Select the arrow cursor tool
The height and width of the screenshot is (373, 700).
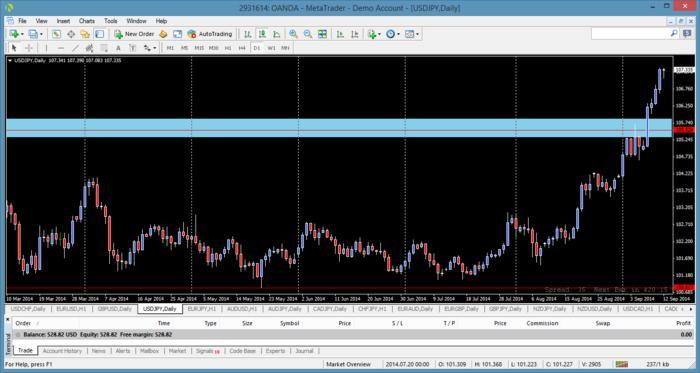pyautogui.click(x=14, y=48)
